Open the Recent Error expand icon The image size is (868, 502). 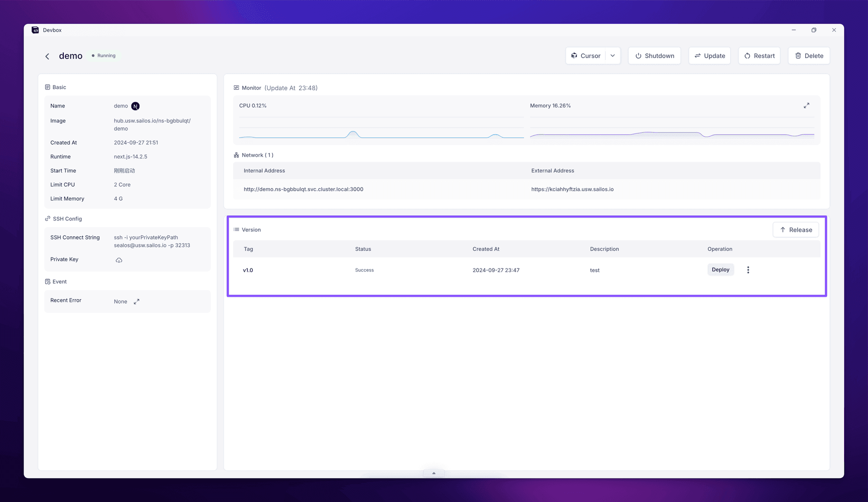point(137,301)
